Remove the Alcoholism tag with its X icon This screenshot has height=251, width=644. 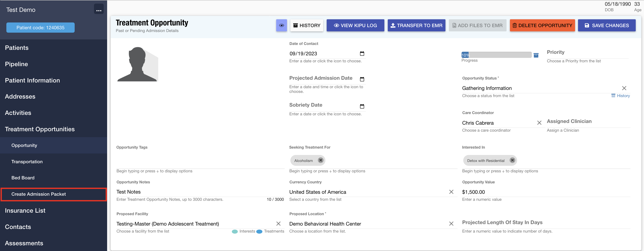(321, 160)
